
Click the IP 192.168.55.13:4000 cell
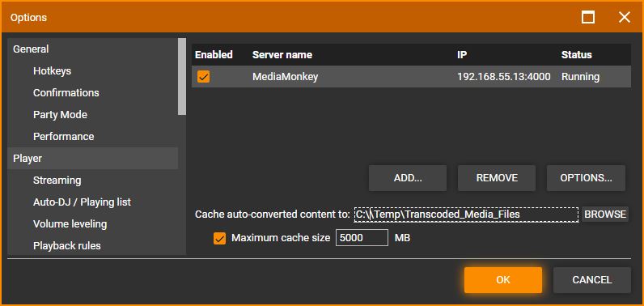click(x=504, y=76)
